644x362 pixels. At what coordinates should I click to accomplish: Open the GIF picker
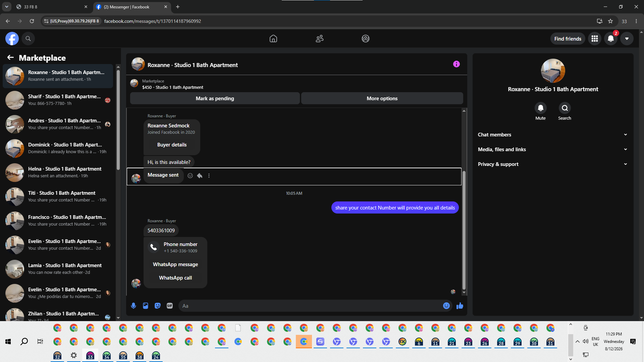click(x=170, y=306)
